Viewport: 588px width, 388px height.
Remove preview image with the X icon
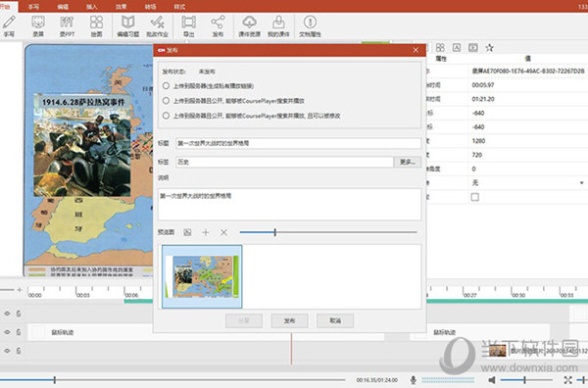point(223,232)
